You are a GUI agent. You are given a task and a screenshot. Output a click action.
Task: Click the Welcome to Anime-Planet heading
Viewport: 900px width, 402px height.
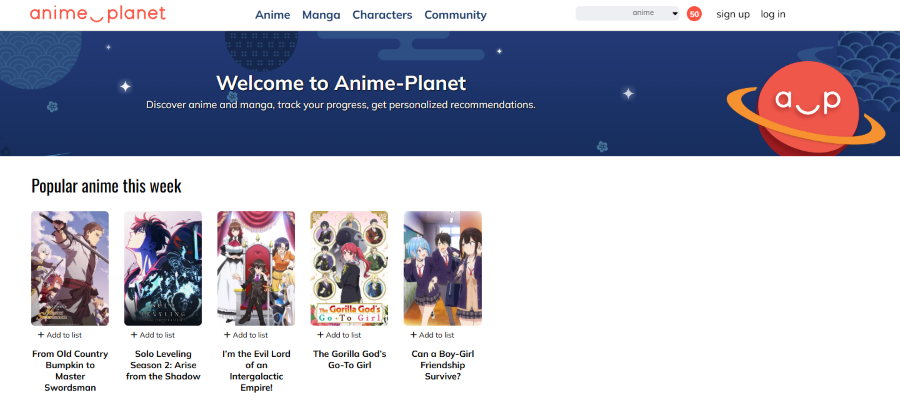point(341,83)
